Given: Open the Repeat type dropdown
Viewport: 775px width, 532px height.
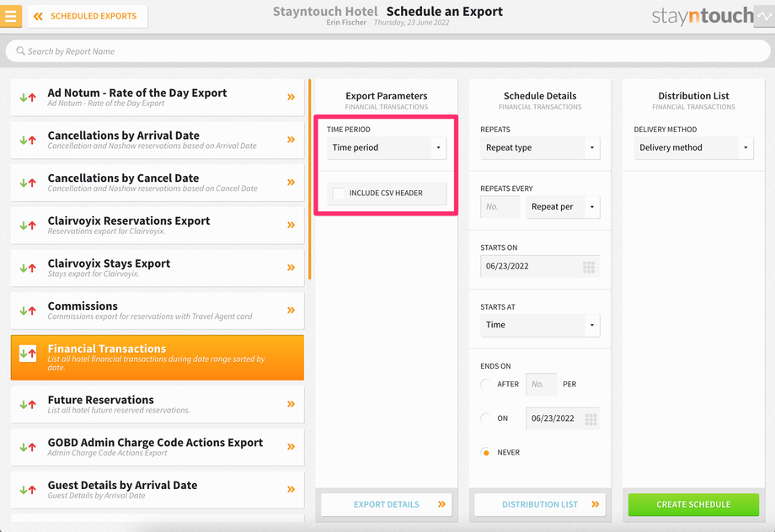Looking at the screenshot, I should point(540,147).
